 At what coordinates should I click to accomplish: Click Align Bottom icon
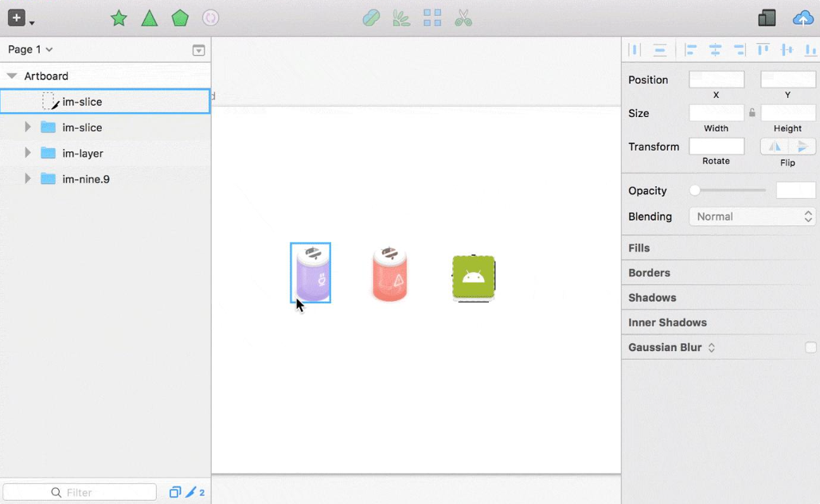point(810,50)
